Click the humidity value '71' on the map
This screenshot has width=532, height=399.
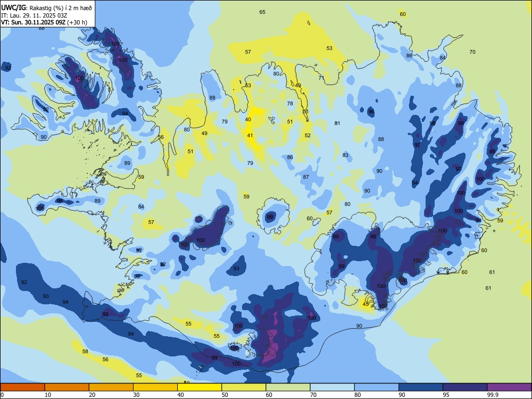pos(321,78)
